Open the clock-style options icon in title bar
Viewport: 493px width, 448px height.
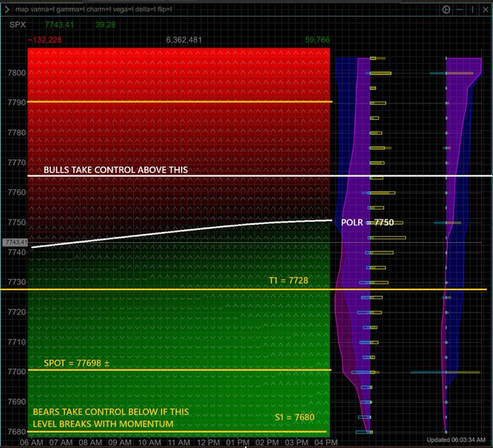click(x=446, y=9)
